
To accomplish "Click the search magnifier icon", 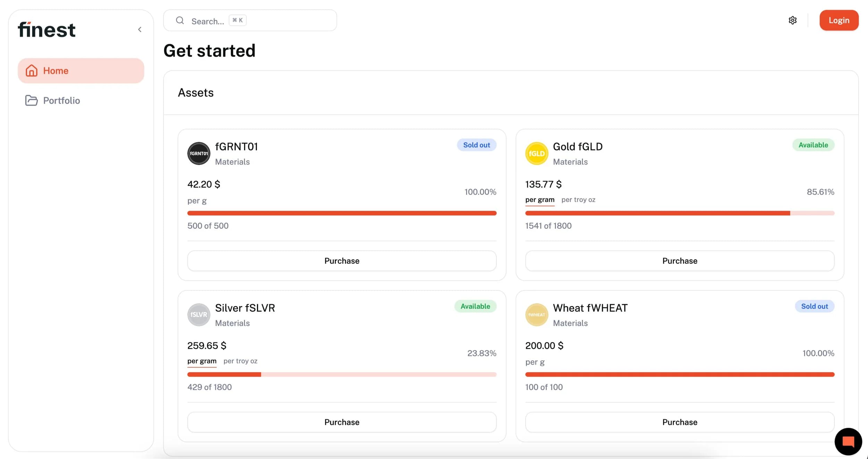I will pos(180,20).
